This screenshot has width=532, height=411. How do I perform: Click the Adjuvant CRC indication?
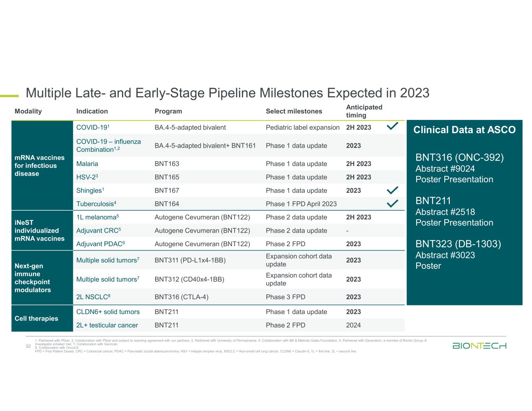(99, 230)
